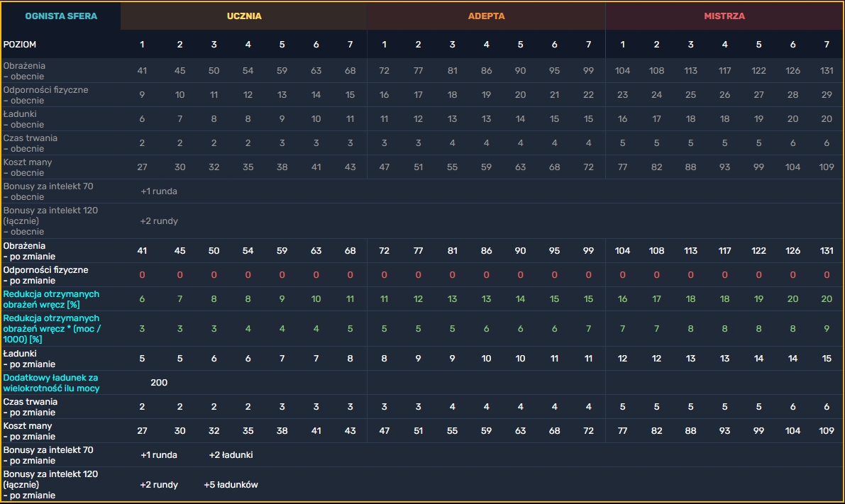This screenshot has height=504, width=845.
Task: Select 'Redukcja otrzymanych obrażeń wręcz * (moc / 1000)' label
Action: 52,329
